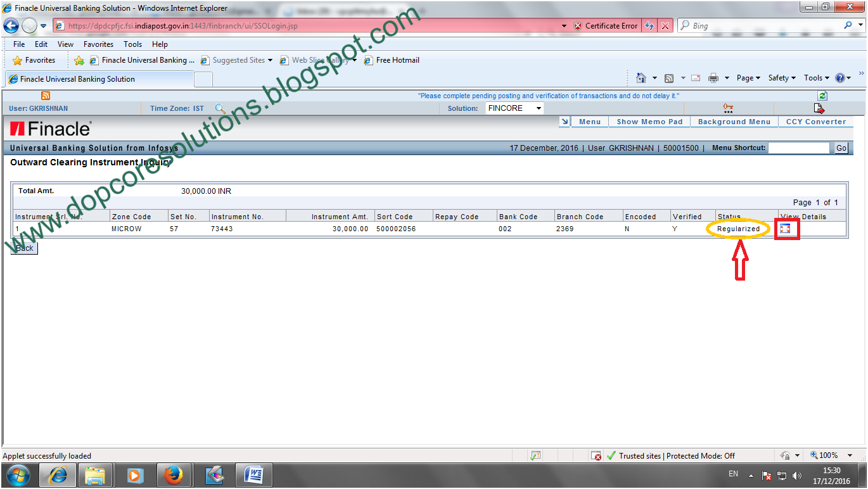This screenshot has width=868, height=489.
Task: Click the orange RSS icon under the tab
Action: (x=46, y=96)
